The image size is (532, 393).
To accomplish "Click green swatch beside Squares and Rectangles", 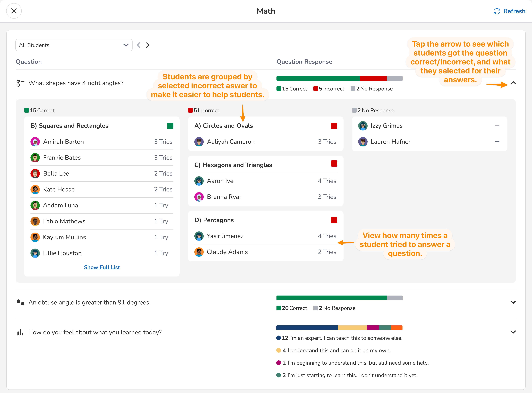I will (170, 126).
